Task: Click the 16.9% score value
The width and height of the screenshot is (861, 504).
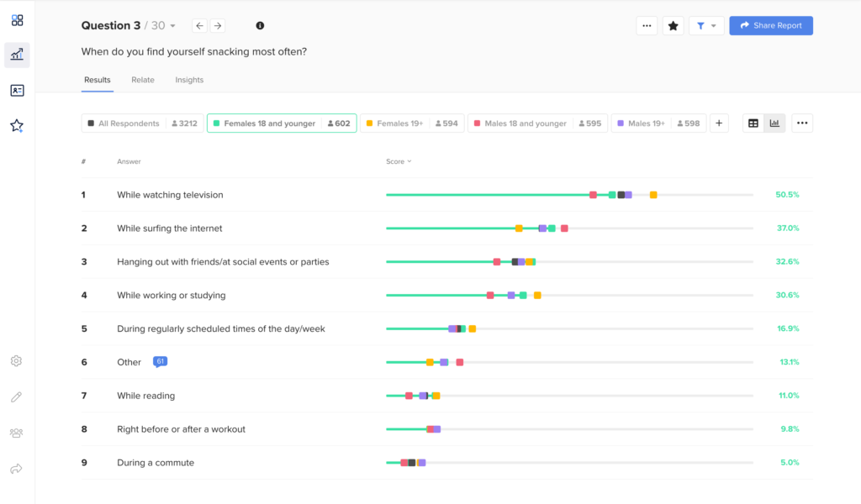Action: (788, 328)
